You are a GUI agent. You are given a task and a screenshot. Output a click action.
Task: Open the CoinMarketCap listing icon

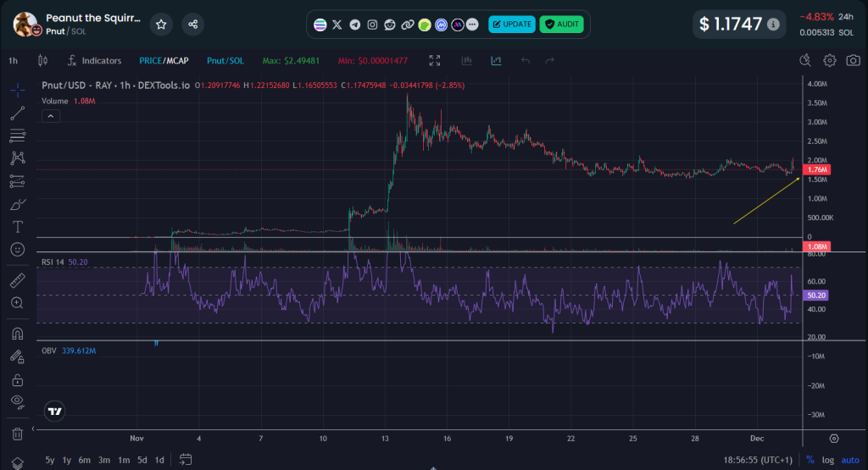click(441, 25)
